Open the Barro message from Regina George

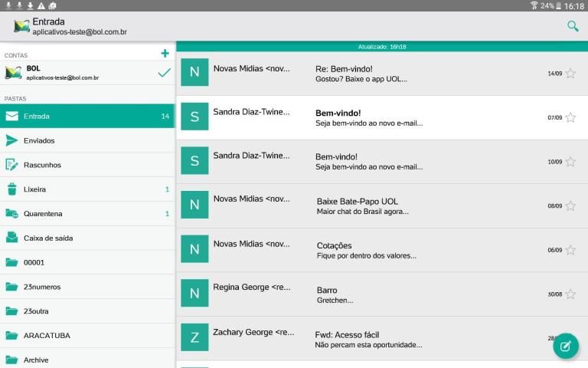coord(382,294)
